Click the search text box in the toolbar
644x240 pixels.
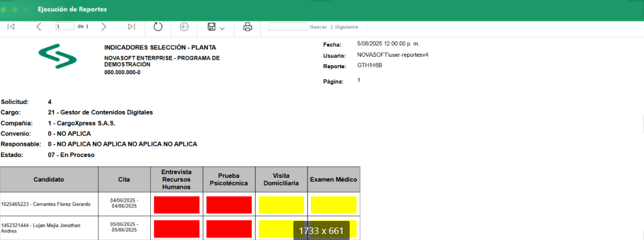coord(288,27)
